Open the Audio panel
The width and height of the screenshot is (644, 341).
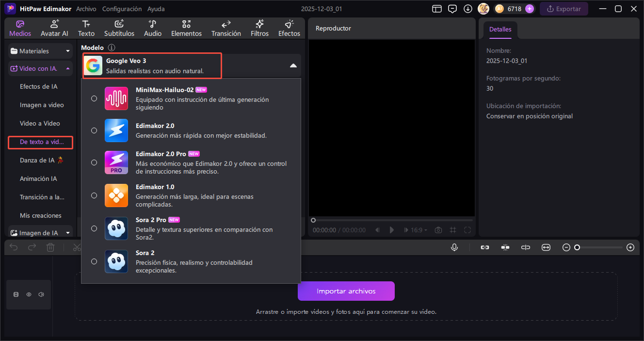(152, 28)
